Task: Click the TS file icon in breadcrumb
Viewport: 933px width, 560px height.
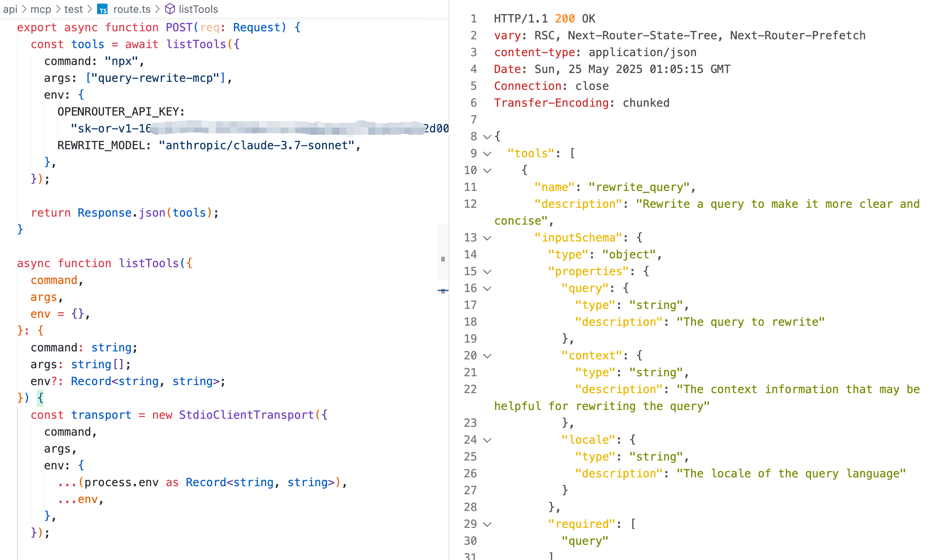Action: pyautogui.click(x=103, y=9)
